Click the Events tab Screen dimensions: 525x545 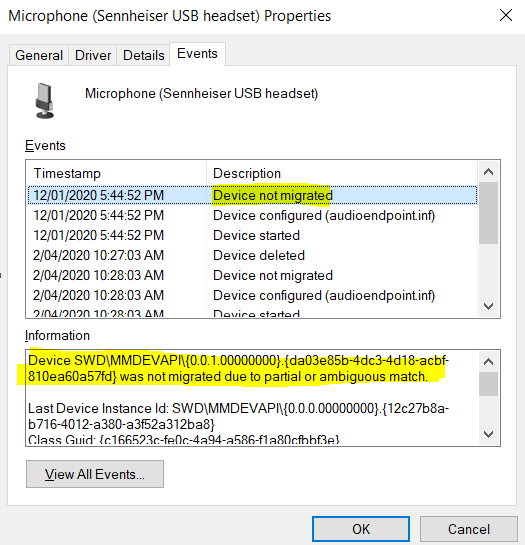[197, 54]
